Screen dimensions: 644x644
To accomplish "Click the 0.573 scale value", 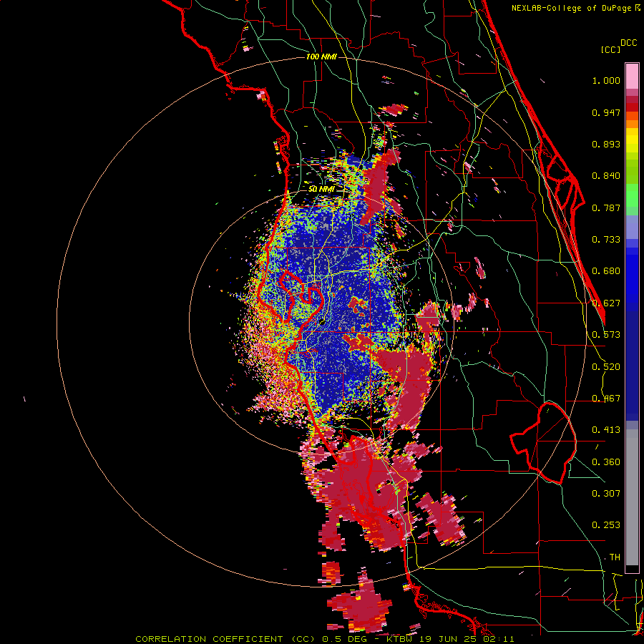I will click(x=606, y=335).
